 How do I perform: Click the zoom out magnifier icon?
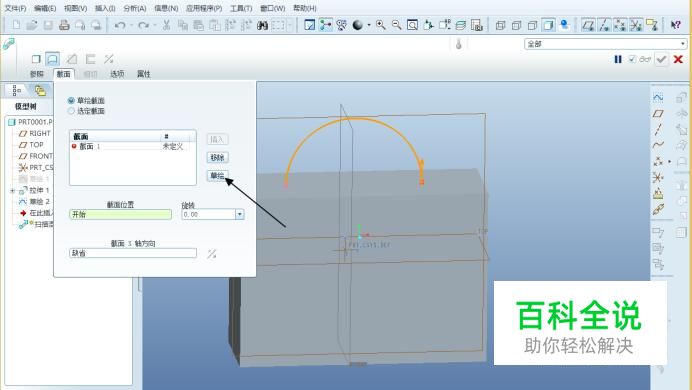396,25
